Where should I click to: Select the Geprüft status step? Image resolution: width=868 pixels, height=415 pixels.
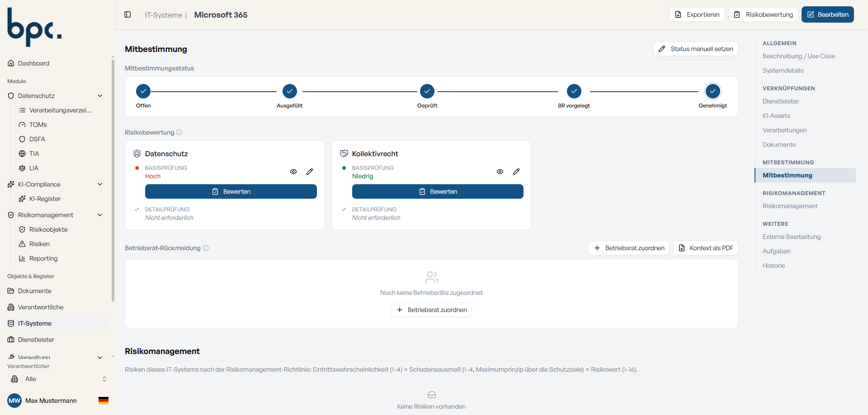(427, 91)
